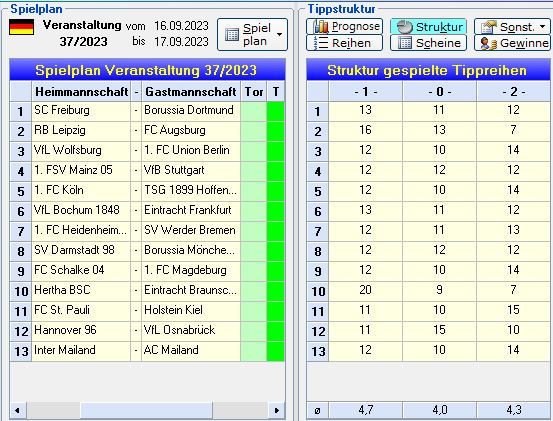Click light green Tor cell for Hertha BSC
The image size is (553, 421).
(254, 291)
